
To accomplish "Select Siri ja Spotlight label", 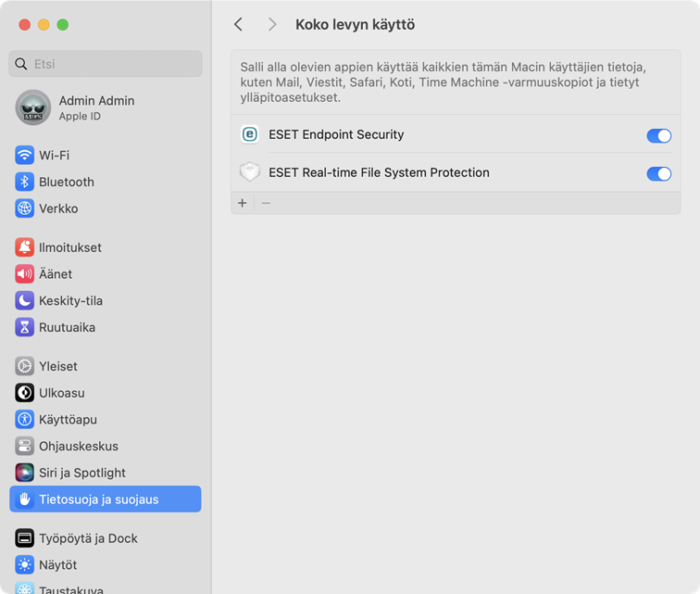I will (x=82, y=473).
